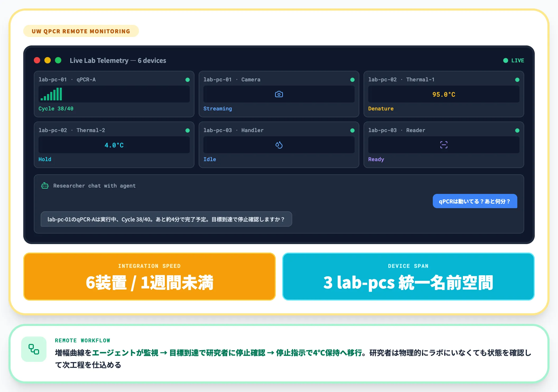
Task: Select the Denature status label
Action: click(381, 109)
